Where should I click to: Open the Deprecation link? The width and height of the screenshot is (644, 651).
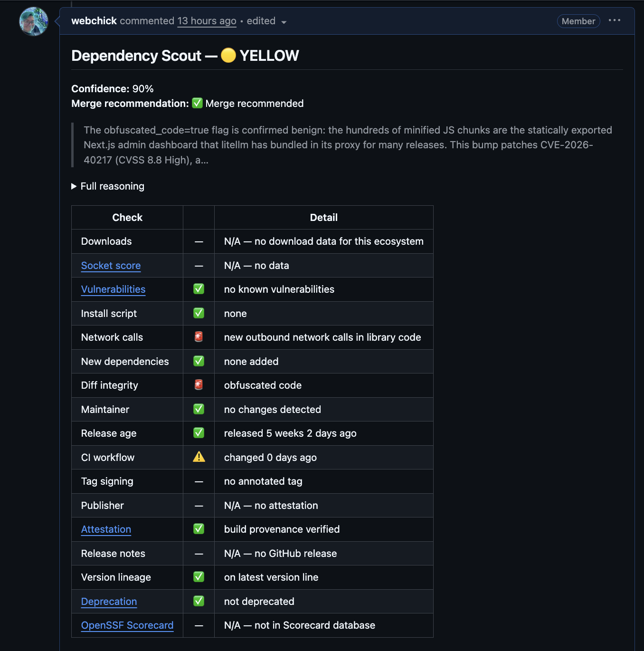[109, 602]
